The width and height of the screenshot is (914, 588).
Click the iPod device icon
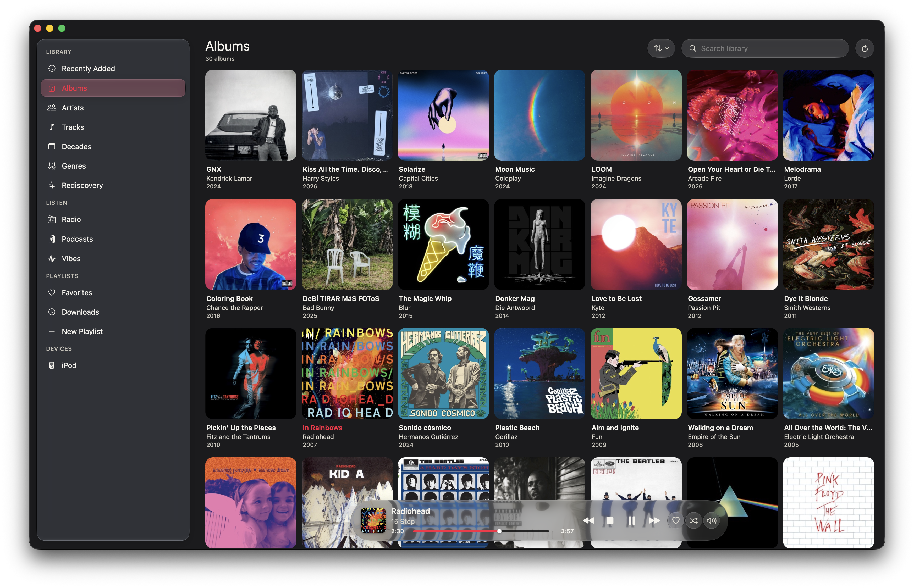click(52, 365)
